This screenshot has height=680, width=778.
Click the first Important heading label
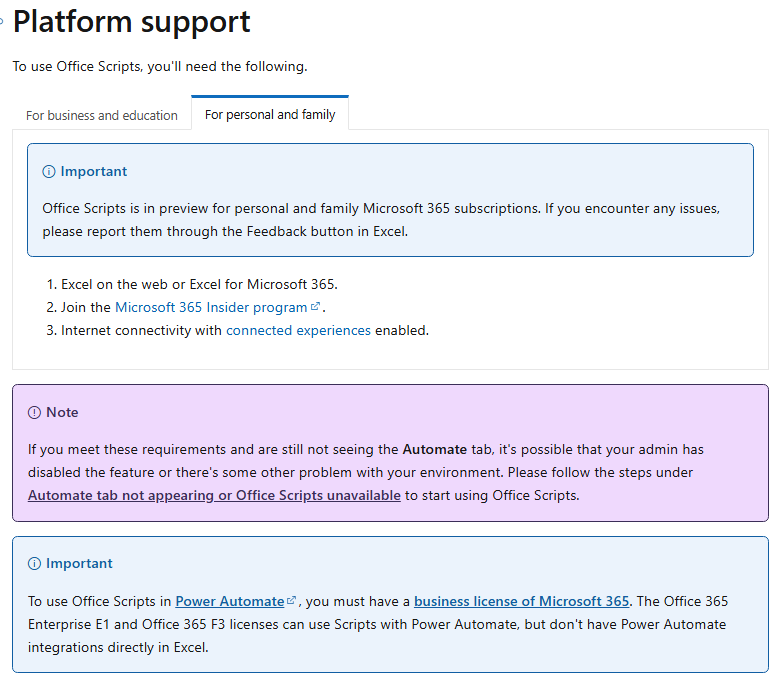[94, 172]
